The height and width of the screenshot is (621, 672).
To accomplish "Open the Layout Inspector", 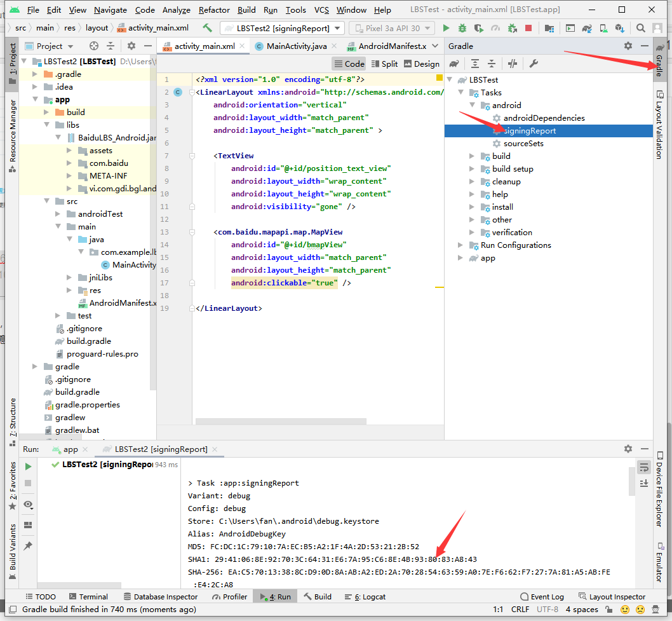I will (x=612, y=597).
